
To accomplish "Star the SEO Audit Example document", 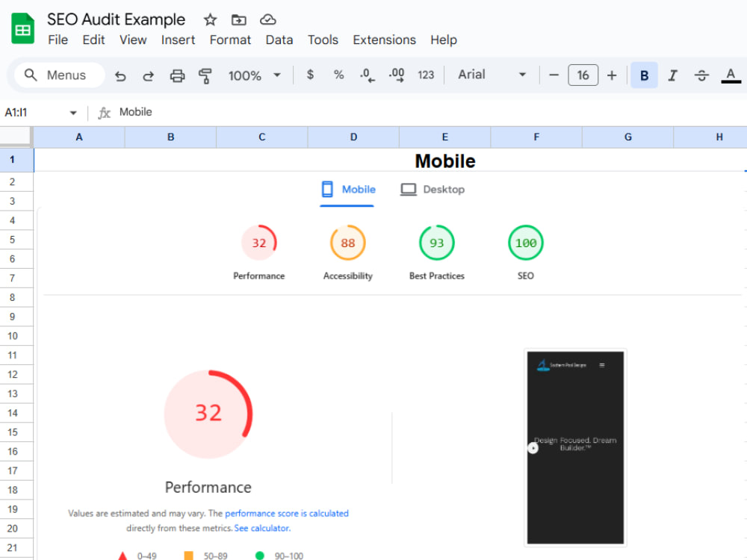I will [210, 19].
